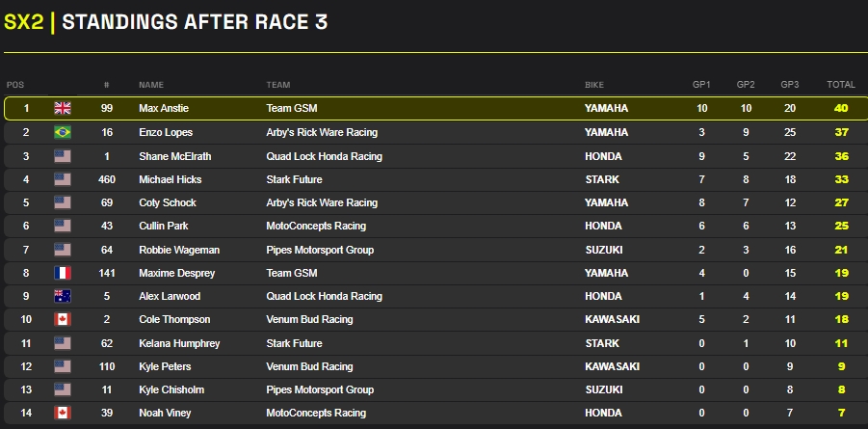Viewport: 868px width, 429px height.
Task: Select the Australian flag for Alex Larwood
Action: [x=63, y=296]
